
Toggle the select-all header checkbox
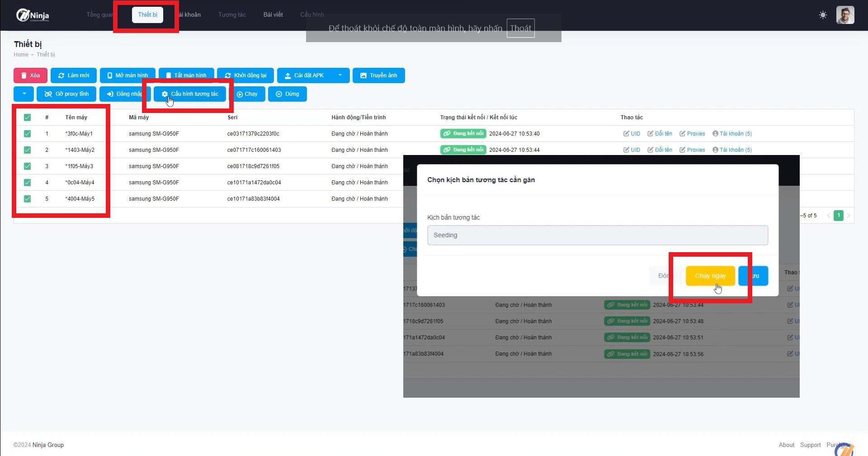27,118
